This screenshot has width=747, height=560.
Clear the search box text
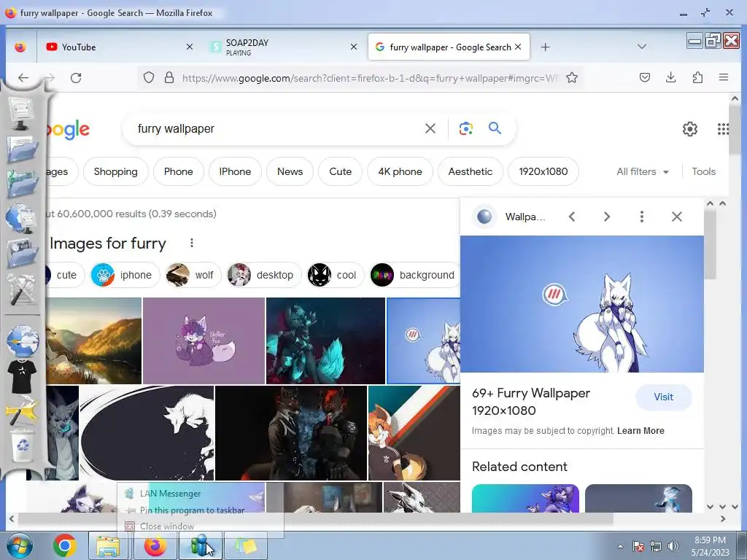tap(430, 128)
